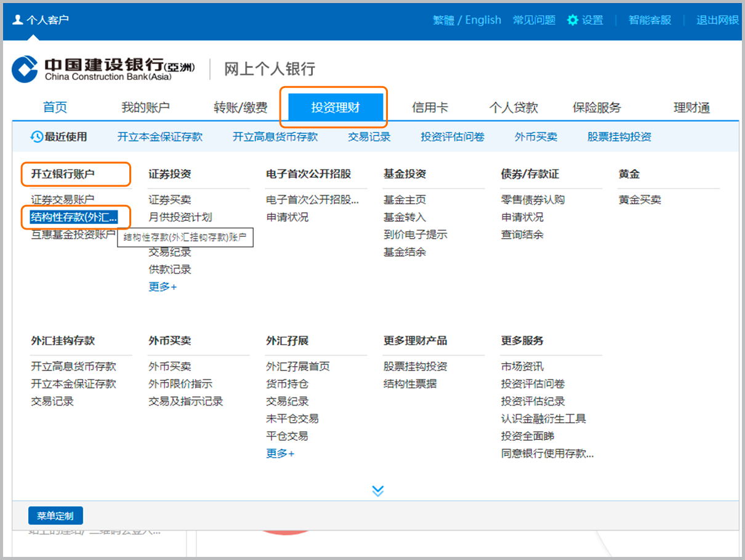The width and height of the screenshot is (745, 560).
Task: Click highlighted 结构性存款(外汇... link
Action: (74, 217)
